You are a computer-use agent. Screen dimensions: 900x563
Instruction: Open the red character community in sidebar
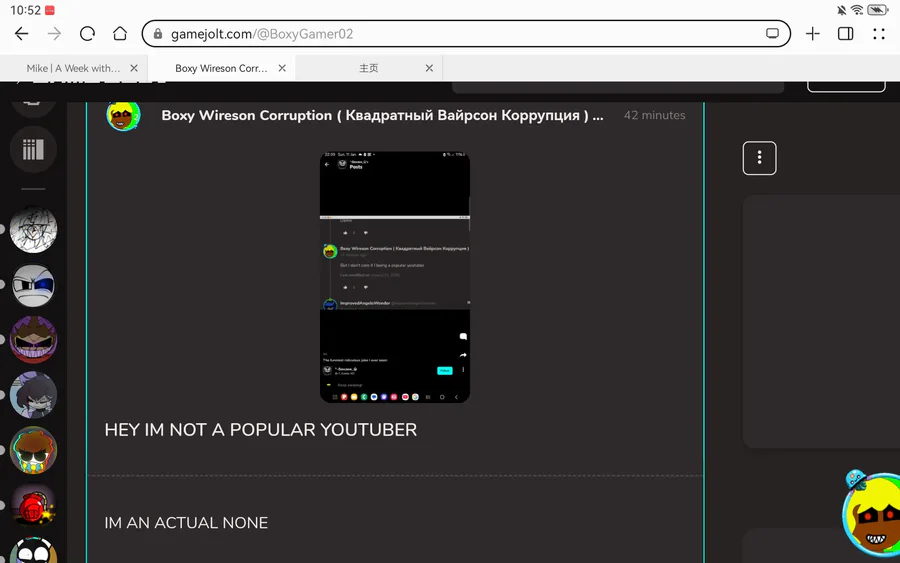pyautogui.click(x=33, y=505)
